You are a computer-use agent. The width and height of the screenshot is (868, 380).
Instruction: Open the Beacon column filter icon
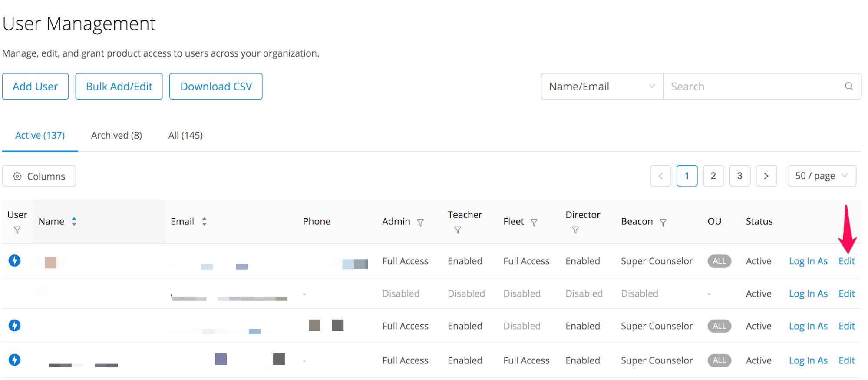663,223
